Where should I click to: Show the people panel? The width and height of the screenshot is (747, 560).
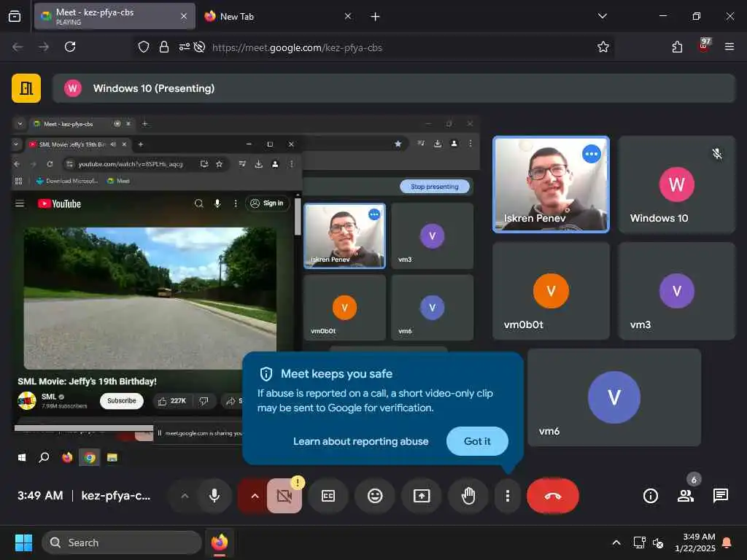point(686,496)
